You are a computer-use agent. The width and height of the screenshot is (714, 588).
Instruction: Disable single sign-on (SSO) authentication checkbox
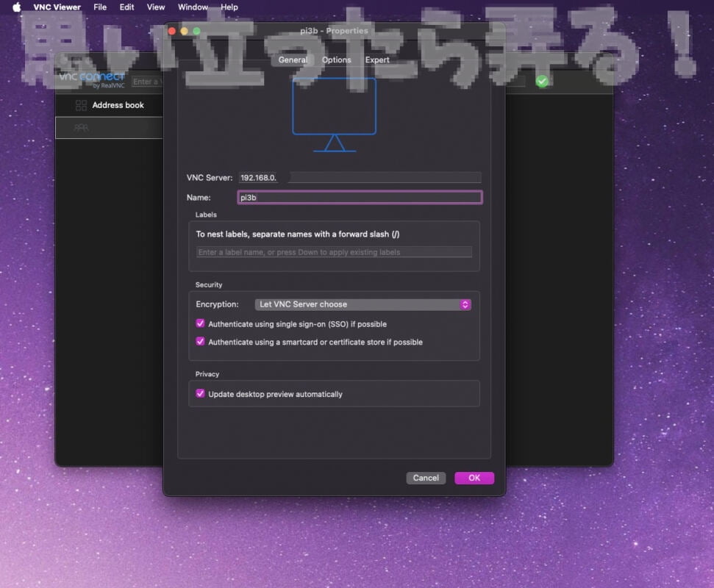[x=200, y=323]
